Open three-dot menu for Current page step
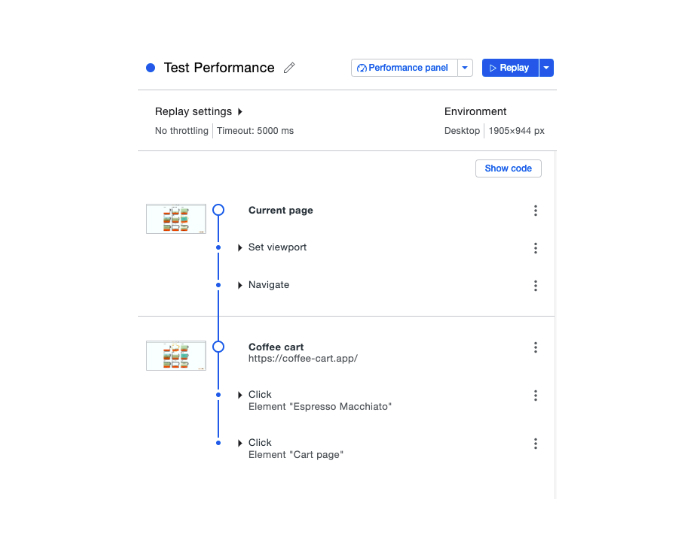The image size is (690, 547). click(x=536, y=211)
